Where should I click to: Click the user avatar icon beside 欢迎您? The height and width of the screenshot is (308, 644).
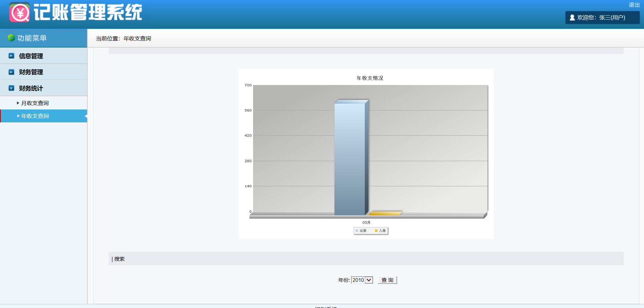(x=572, y=17)
